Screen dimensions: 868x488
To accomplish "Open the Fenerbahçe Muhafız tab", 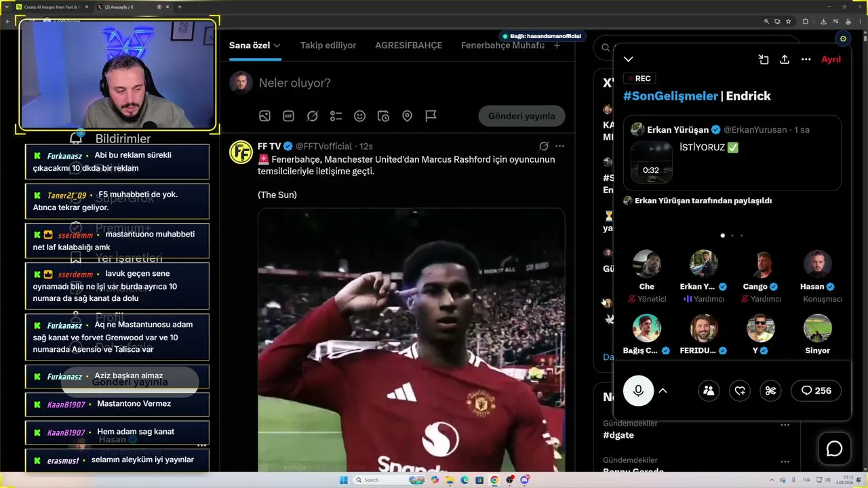I will click(502, 45).
